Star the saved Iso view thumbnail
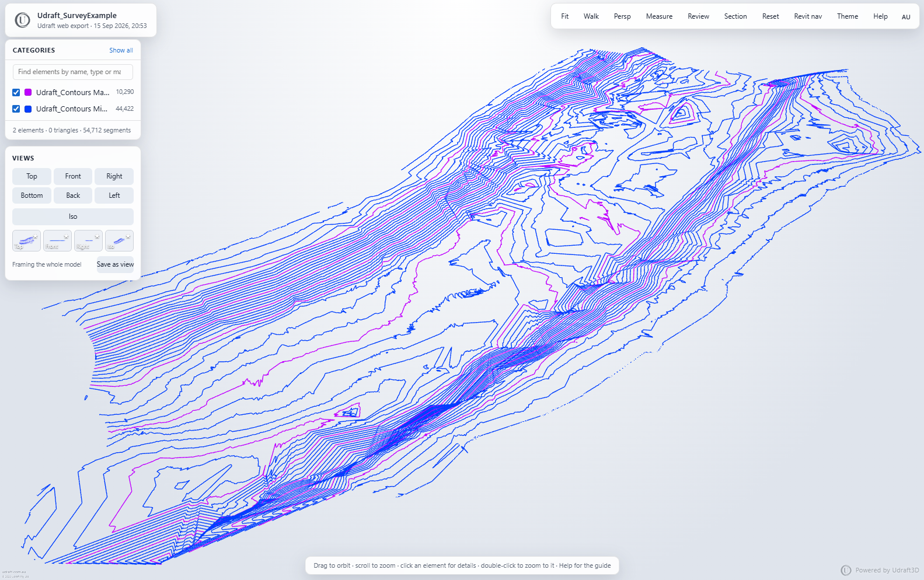The image size is (924, 580). pos(128,236)
